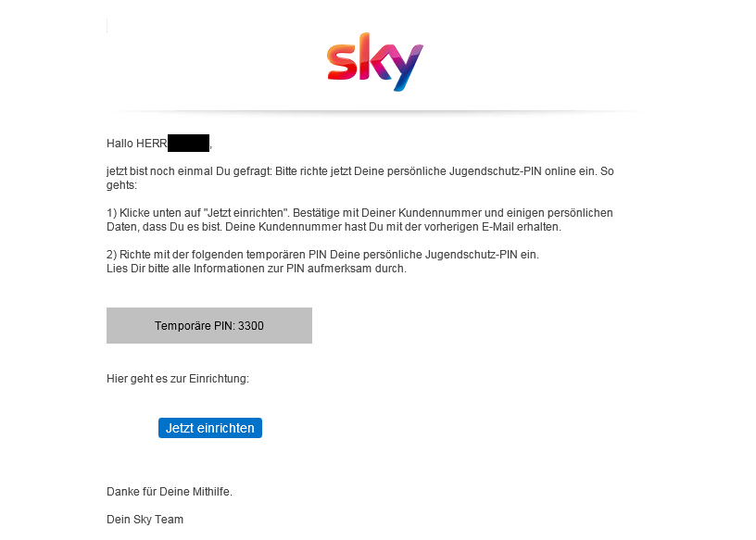Click the word gehts: after the intro

(x=122, y=185)
